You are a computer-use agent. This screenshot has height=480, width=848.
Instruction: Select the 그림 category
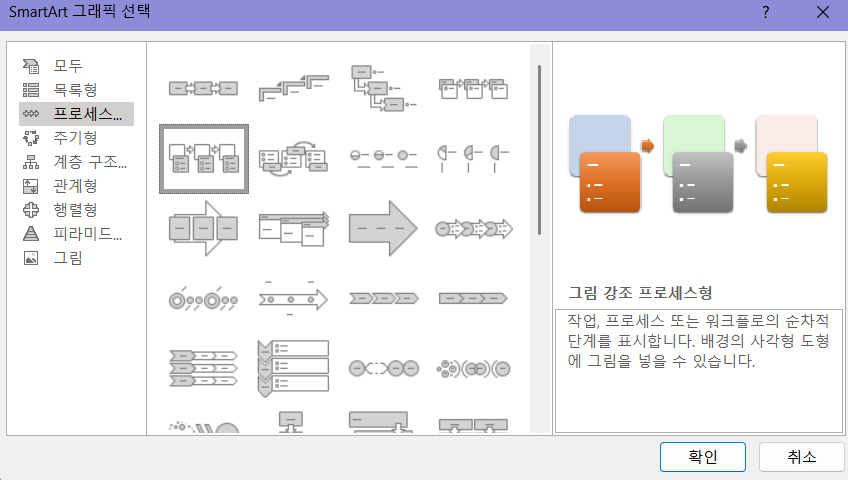76,258
